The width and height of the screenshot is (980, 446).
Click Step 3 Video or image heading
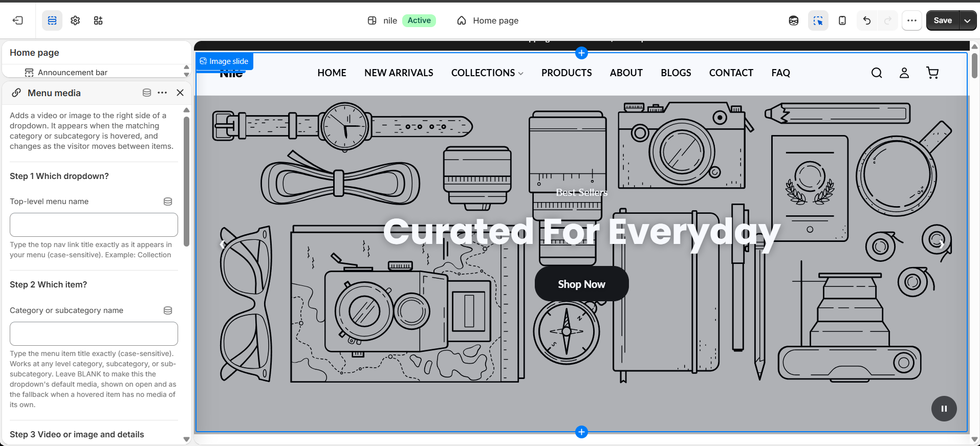coord(77,434)
